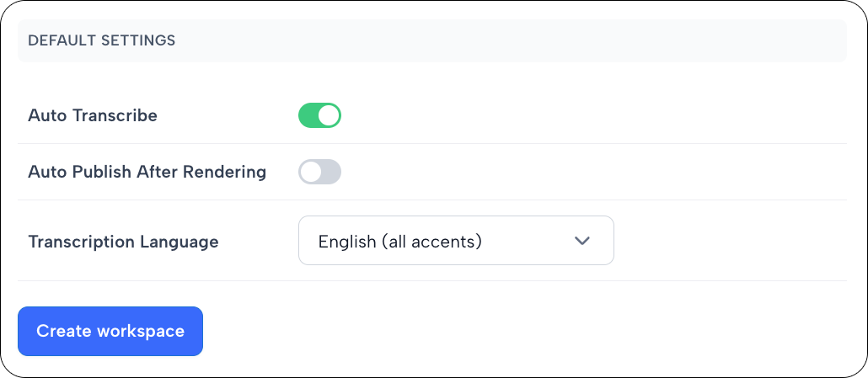Click the 'Auto Publish After Rendering' label
This screenshot has width=868, height=378.
(x=147, y=172)
